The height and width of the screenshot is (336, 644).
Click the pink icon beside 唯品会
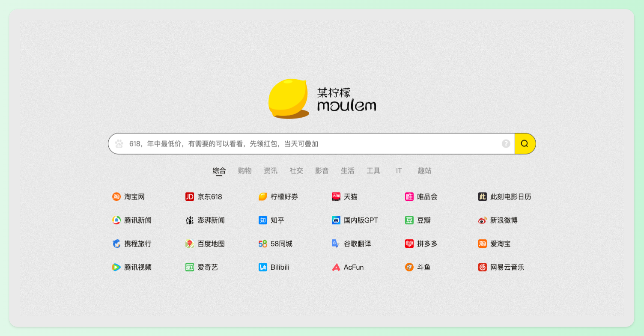(x=409, y=197)
